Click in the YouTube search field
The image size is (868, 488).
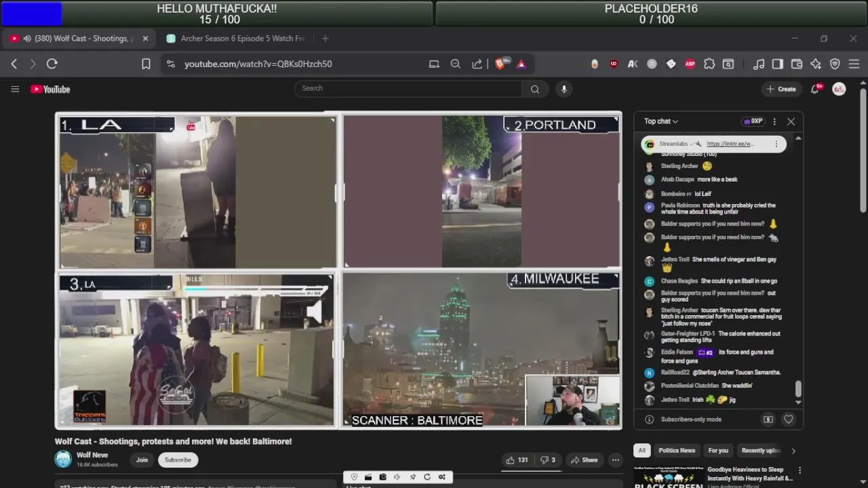click(x=408, y=89)
